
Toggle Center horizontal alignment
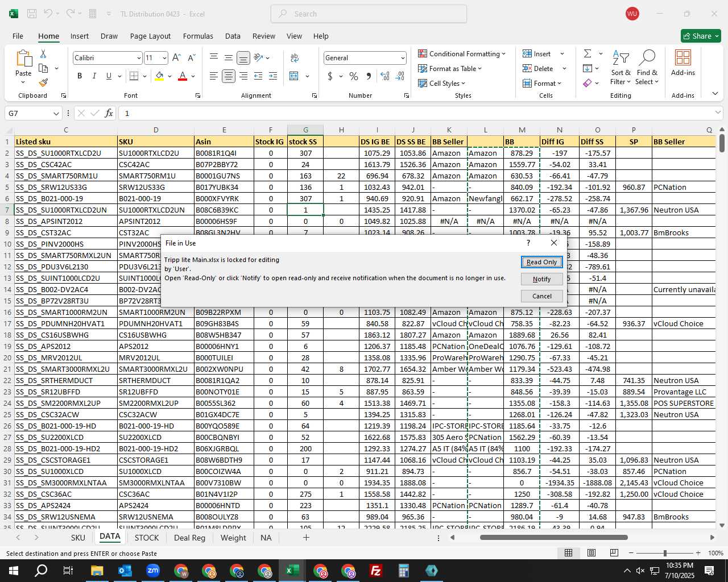pos(229,76)
